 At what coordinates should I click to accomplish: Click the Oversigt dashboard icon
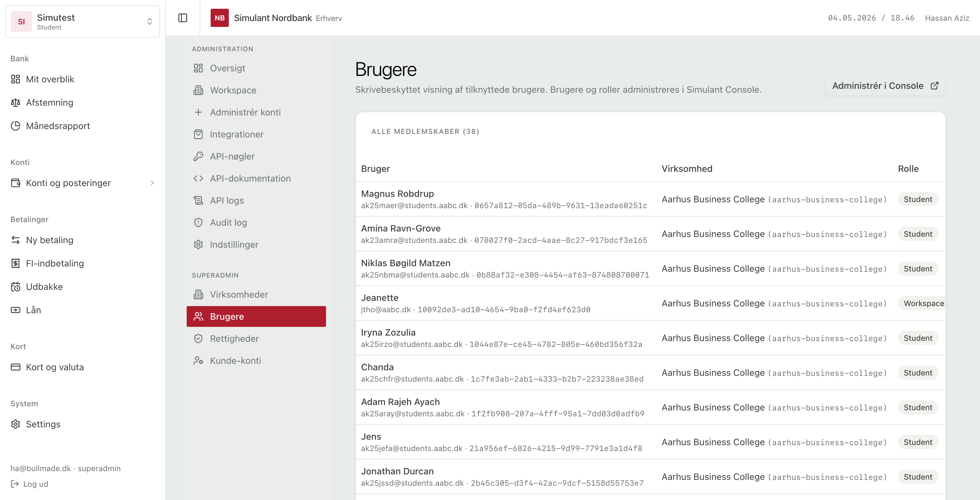pos(198,68)
